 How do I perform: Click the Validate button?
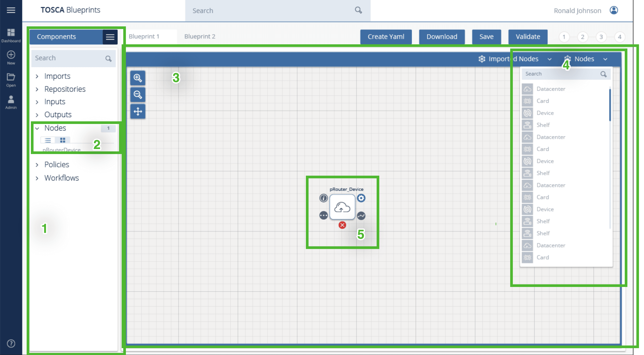point(528,37)
